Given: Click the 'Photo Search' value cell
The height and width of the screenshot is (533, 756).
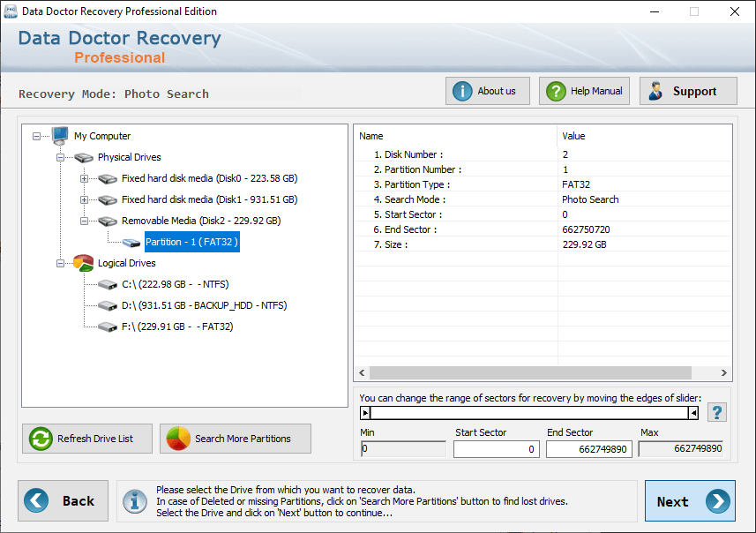Looking at the screenshot, I should (x=590, y=199).
